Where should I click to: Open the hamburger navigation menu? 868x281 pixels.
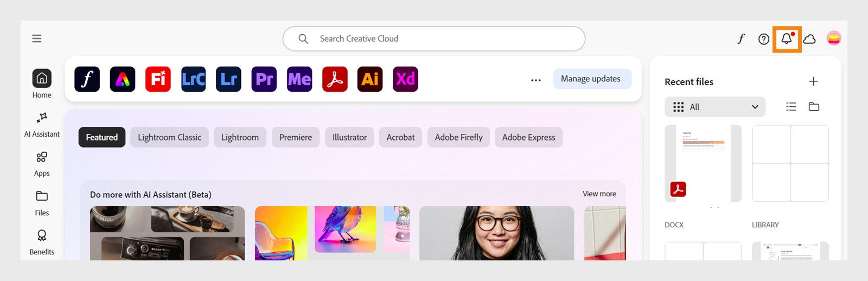[37, 39]
